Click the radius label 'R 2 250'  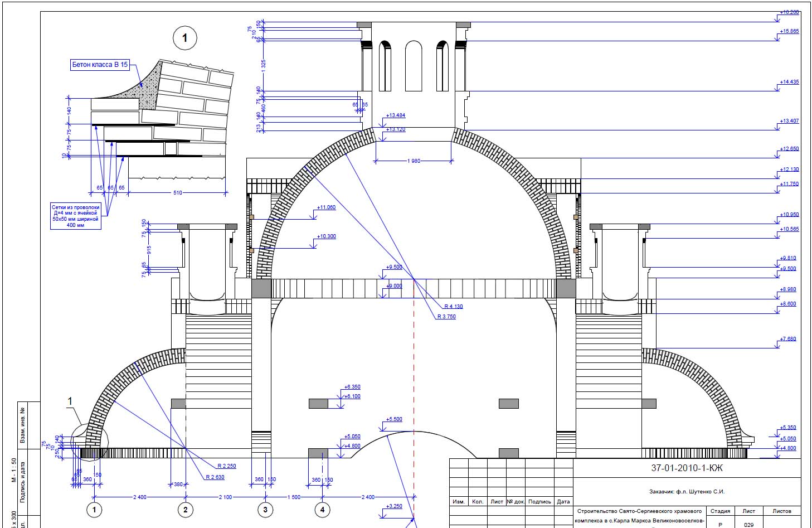click(x=227, y=466)
